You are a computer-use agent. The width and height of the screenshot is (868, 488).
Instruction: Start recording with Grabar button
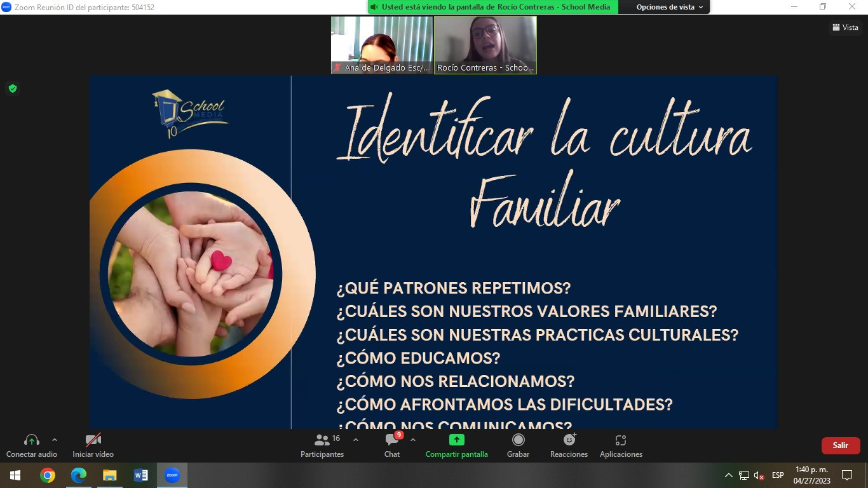(519, 445)
